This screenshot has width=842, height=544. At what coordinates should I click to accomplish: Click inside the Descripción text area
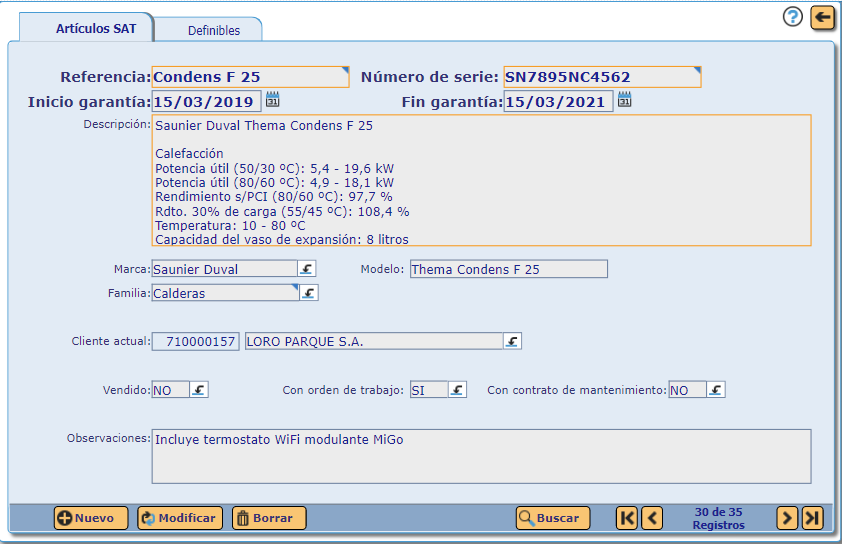pyautogui.click(x=481, y=180)
